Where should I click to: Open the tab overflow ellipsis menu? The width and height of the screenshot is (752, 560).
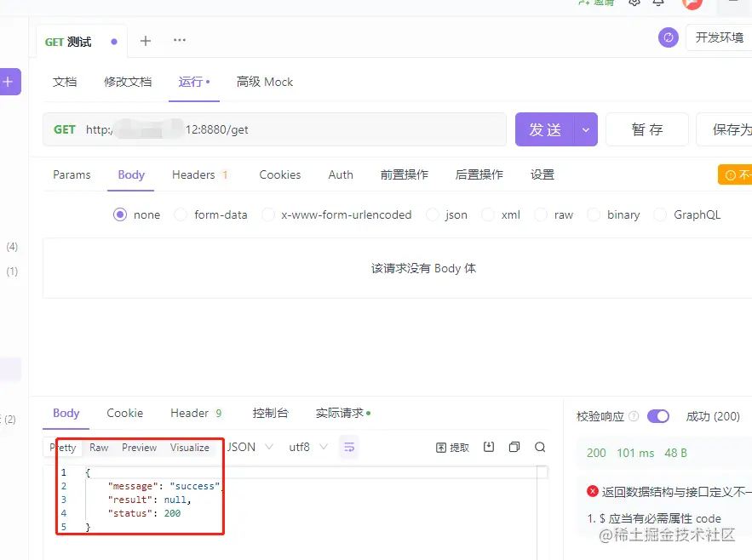pos(180,40)
